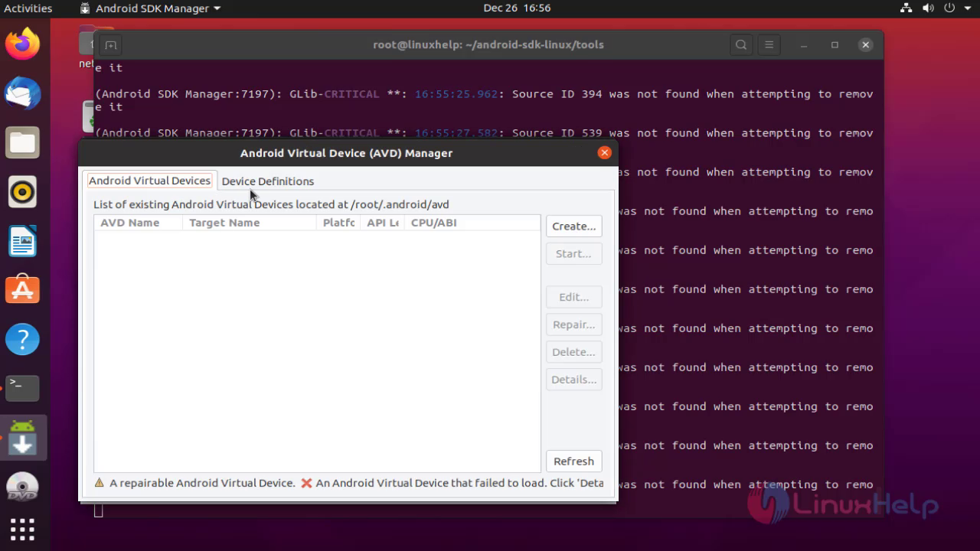This screenshot has width=980, height=551.
Task: Select Android SDK Manager dock icon
Action: (23, 437)
